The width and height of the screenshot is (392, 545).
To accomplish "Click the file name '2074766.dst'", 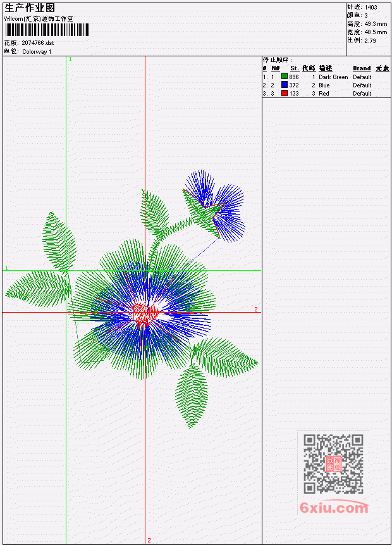I will coord(37,43).
